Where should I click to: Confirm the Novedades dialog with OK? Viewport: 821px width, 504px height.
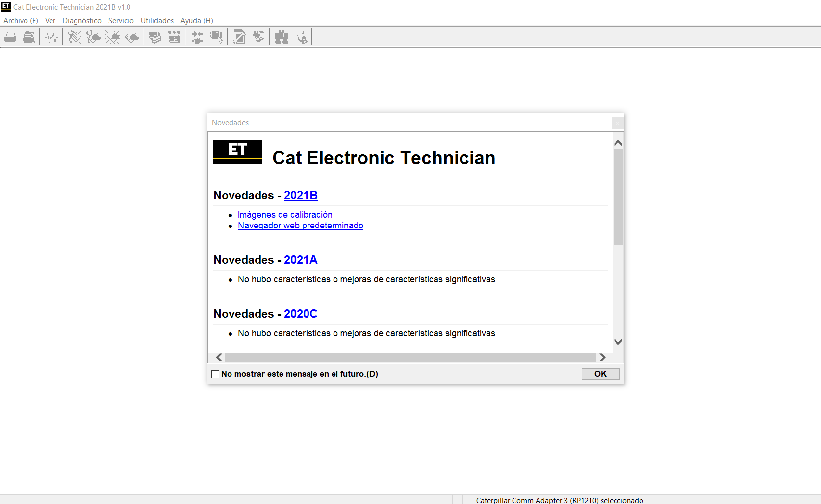(x=600, y=374)
